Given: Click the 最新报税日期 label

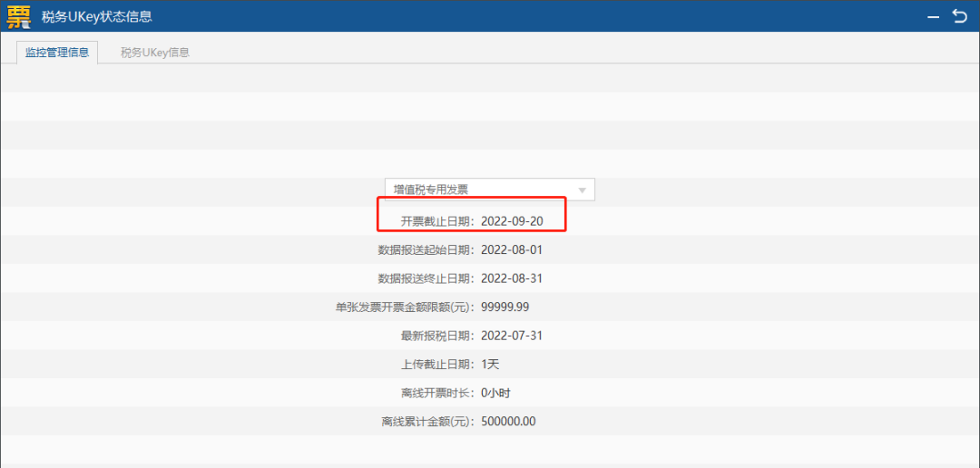Looking at the screenshot, I should point(439,336).
